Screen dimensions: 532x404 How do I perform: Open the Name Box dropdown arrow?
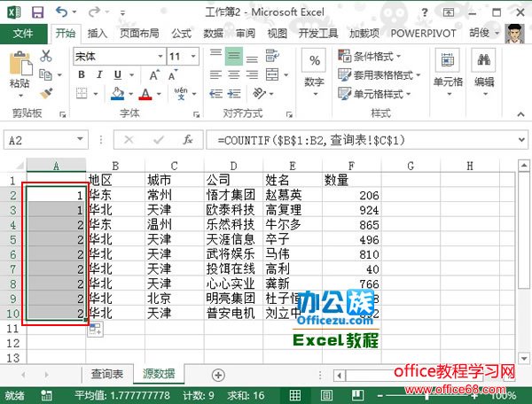click(x=80, y=139)
